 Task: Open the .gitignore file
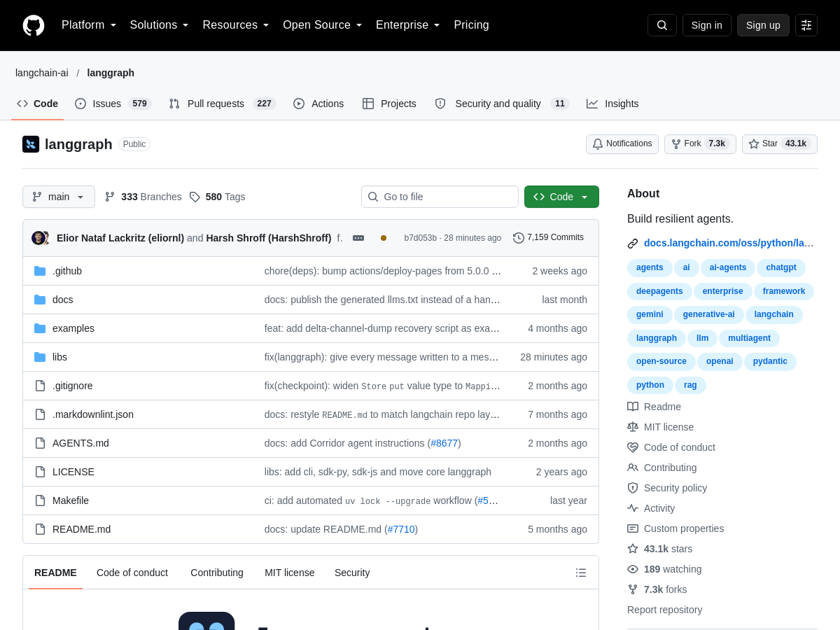click(x=73, y=386)
